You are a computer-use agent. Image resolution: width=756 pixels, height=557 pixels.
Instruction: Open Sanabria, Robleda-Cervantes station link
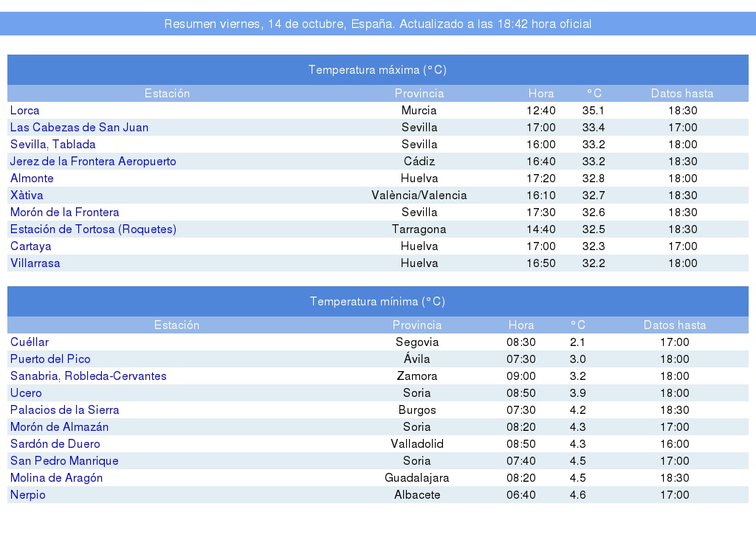coord(89,376)
